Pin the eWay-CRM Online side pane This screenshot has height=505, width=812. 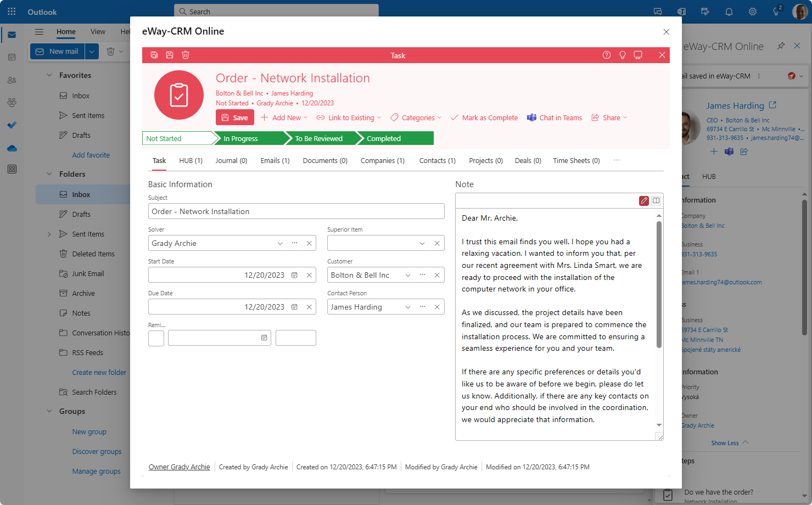click(x=781, y=46)
